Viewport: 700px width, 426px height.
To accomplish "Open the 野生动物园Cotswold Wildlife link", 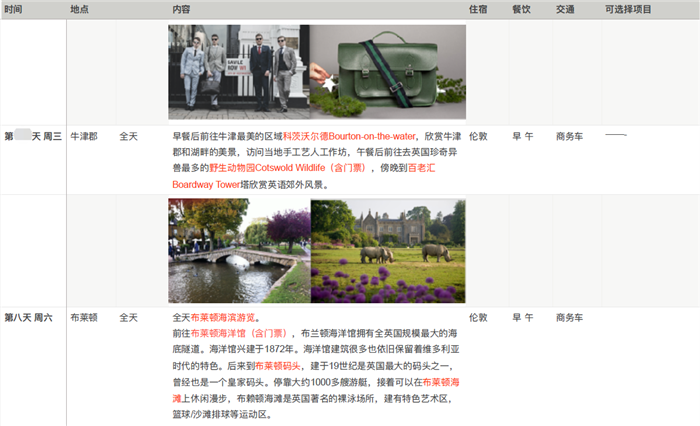I will point(262,168).
